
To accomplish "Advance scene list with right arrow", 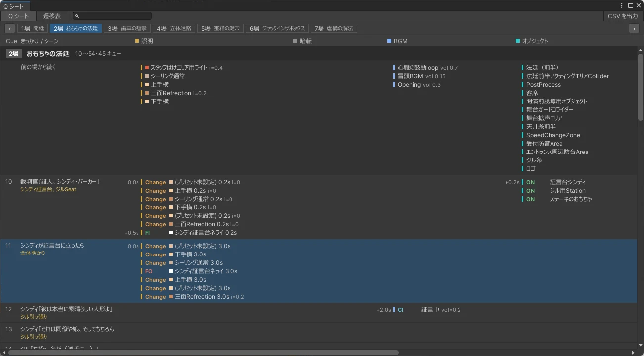I will pos(634,28).
